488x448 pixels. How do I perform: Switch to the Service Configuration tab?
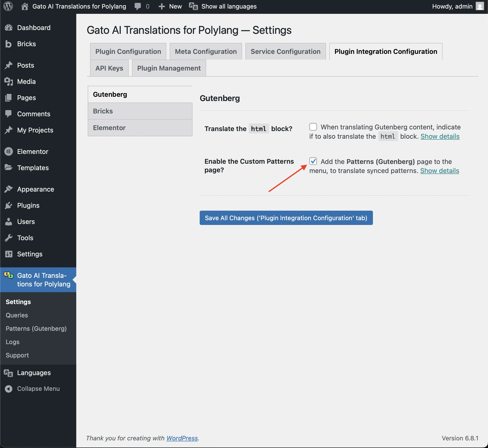285,51
